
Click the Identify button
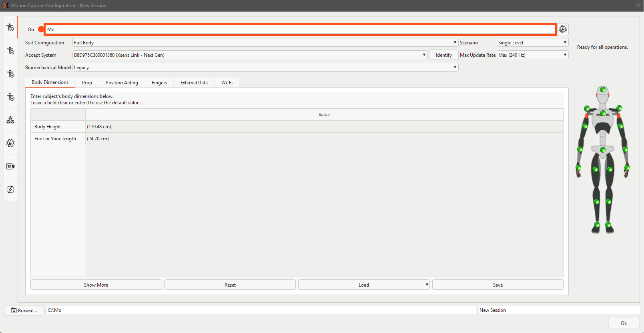coord(444,55)
